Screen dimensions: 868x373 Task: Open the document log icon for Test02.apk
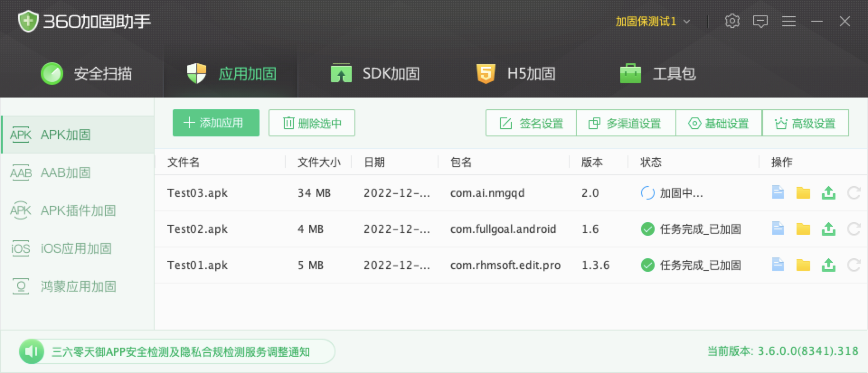pyautogui.click(x=778, y=229)
